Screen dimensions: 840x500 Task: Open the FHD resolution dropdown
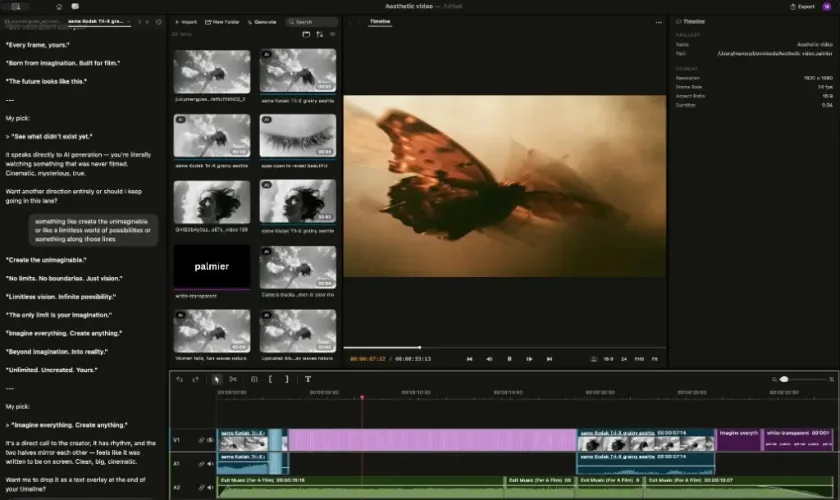click(639, 359)
